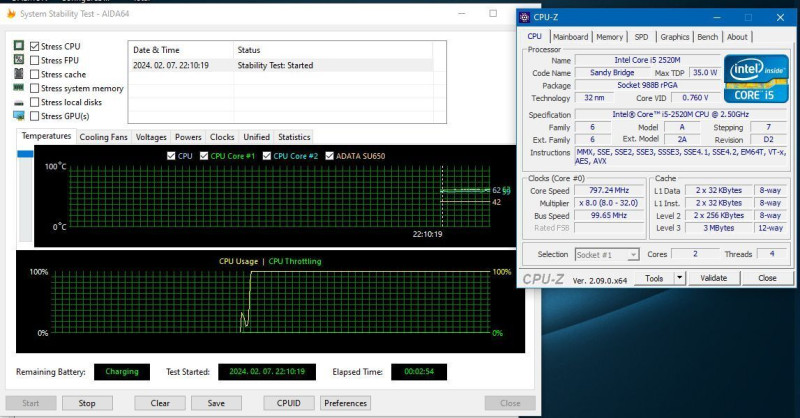The height and width of the screenshot is (418, 800).
Task: Open the Mainboard tab in CPU-Z
Action: (x=570, y=37)
